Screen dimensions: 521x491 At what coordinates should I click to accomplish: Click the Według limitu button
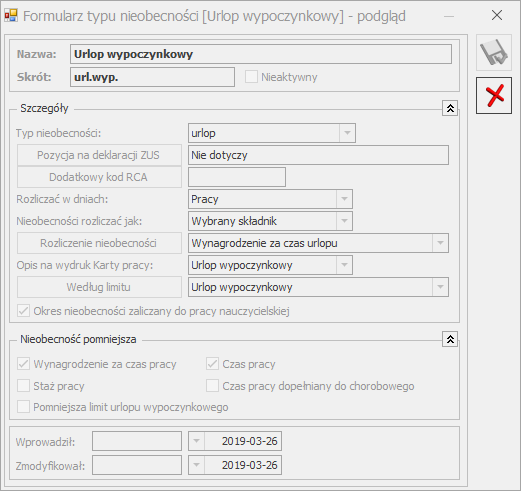point(99,287)
